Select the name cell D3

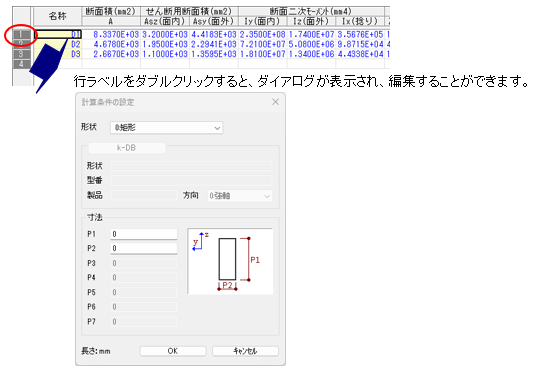(58, 54)
